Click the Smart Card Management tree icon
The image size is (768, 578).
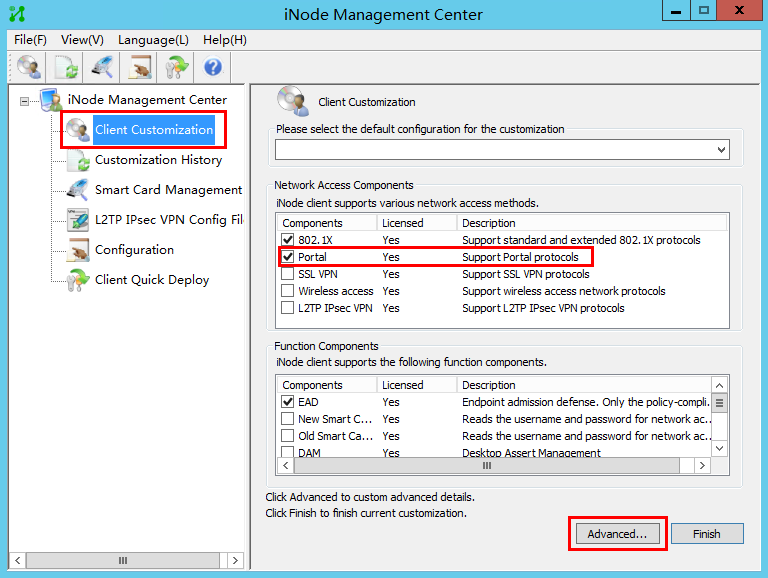point(78,190)
